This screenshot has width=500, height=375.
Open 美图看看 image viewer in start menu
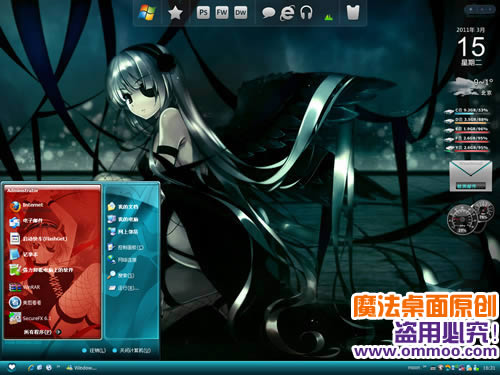click(x=25, y=302)
